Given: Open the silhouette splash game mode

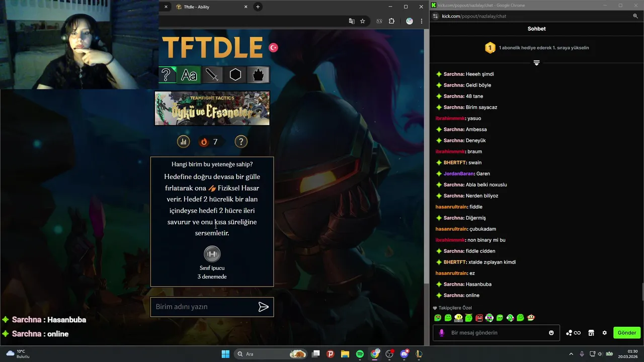Looking at the screenshot, I should point(258,75).
